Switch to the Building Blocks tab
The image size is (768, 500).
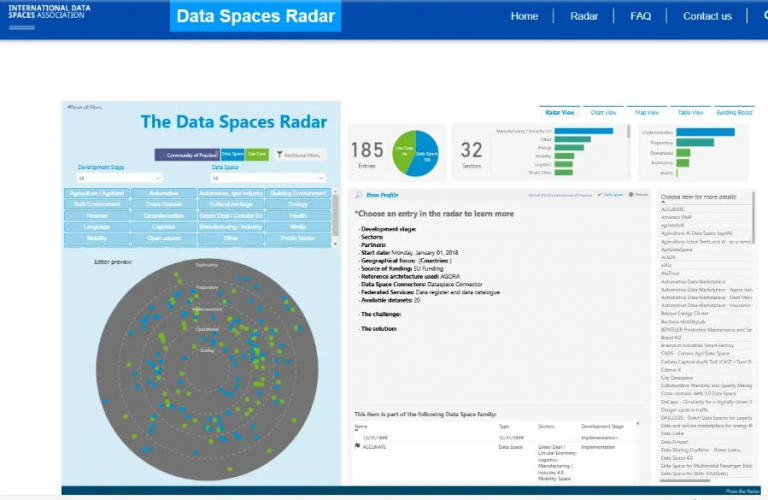click(734, 112)
